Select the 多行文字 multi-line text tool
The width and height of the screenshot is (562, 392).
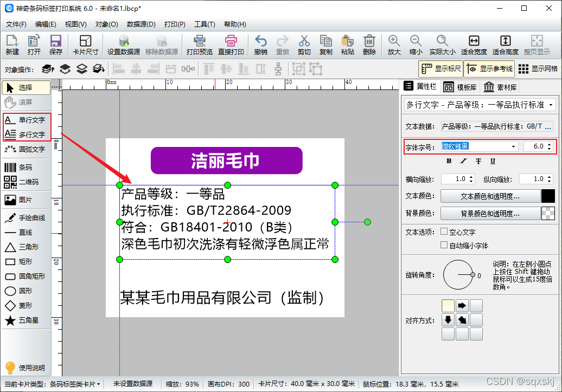pyautogui.click(x=26, y=134)
